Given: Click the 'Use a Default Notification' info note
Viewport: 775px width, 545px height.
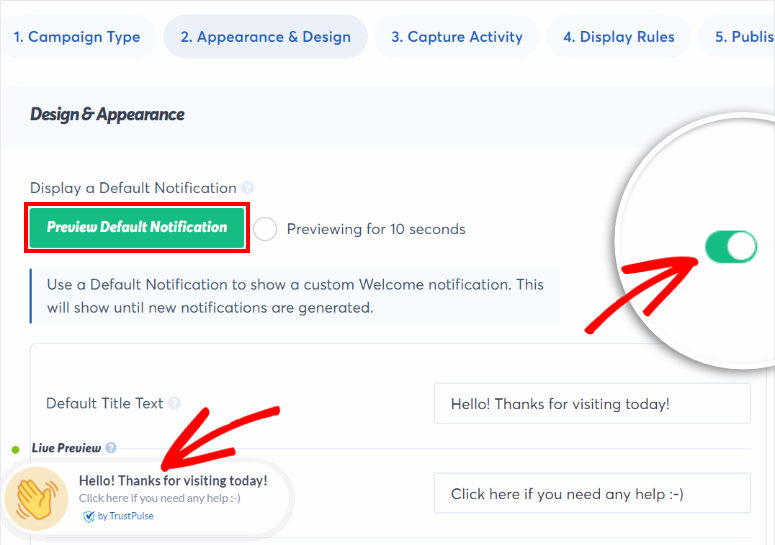Looking at the screenshot, I should pyautogui.click(x=295, y=296).
